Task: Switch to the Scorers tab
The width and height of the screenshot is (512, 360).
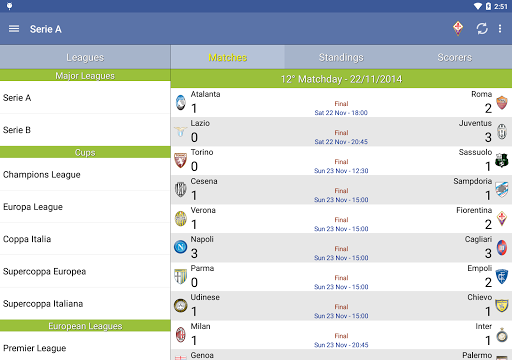Action: click(455, 57)
